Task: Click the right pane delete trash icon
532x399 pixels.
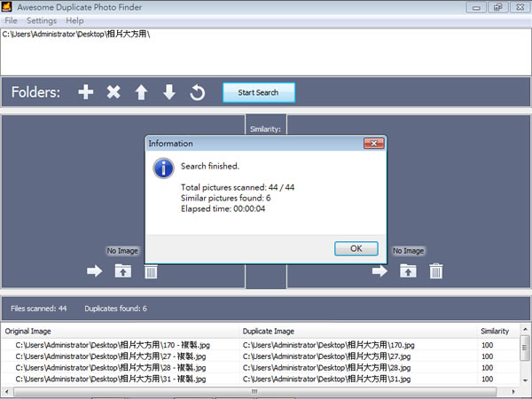Action: pos(436,271)
